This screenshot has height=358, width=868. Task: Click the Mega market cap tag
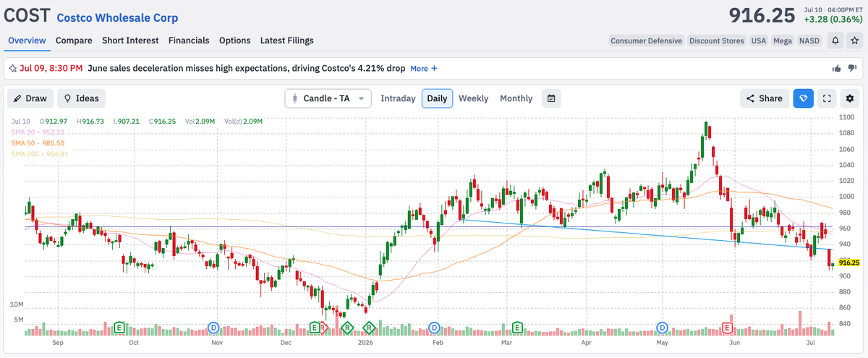[782, 41]
